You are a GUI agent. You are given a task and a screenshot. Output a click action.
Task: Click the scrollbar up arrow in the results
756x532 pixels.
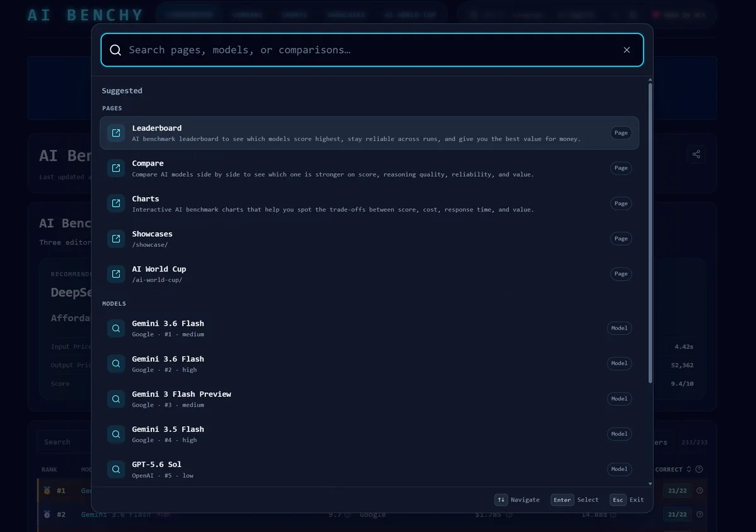click(x=650, y=79)
